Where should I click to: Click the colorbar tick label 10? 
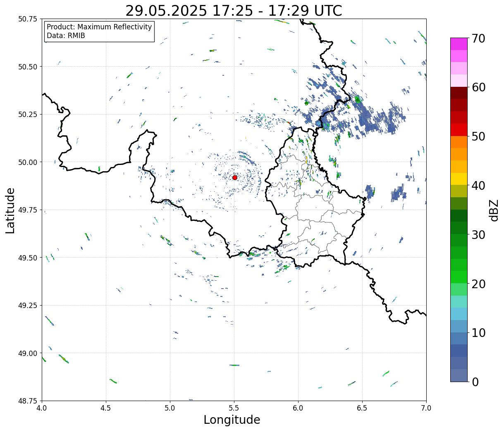tap(478, 333)
